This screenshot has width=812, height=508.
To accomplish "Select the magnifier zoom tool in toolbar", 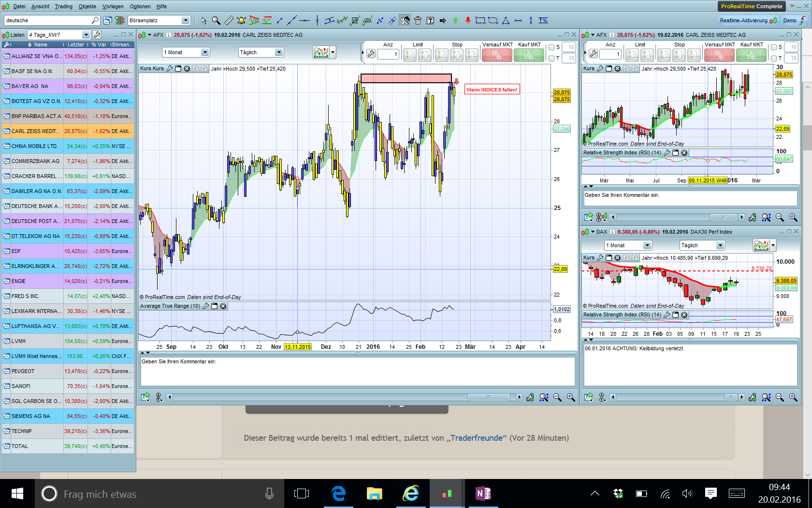I will point(216,20).
